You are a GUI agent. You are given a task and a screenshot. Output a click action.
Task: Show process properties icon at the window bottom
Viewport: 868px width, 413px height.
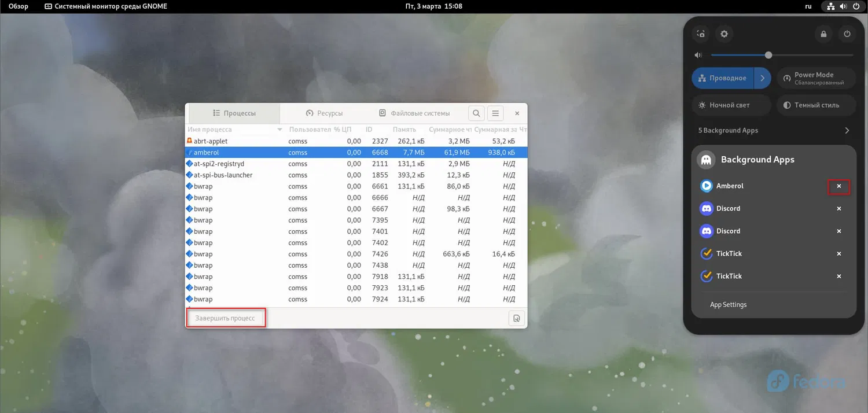517,318
